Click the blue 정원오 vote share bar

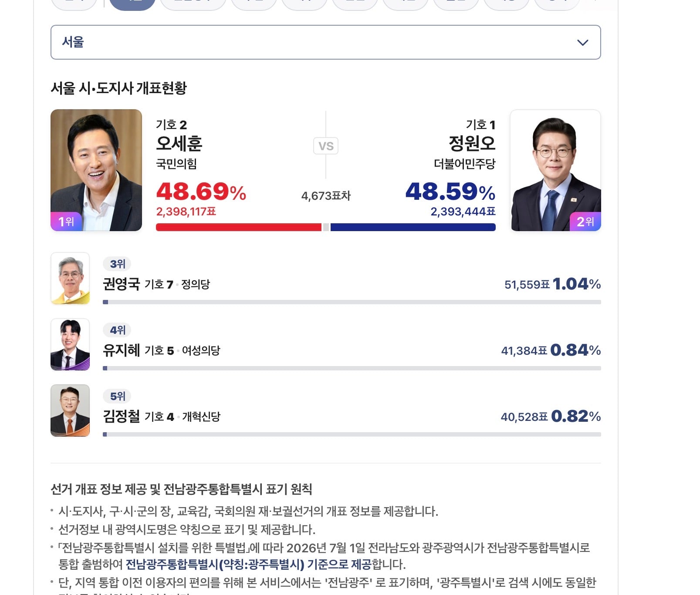[x=413, y=227]
